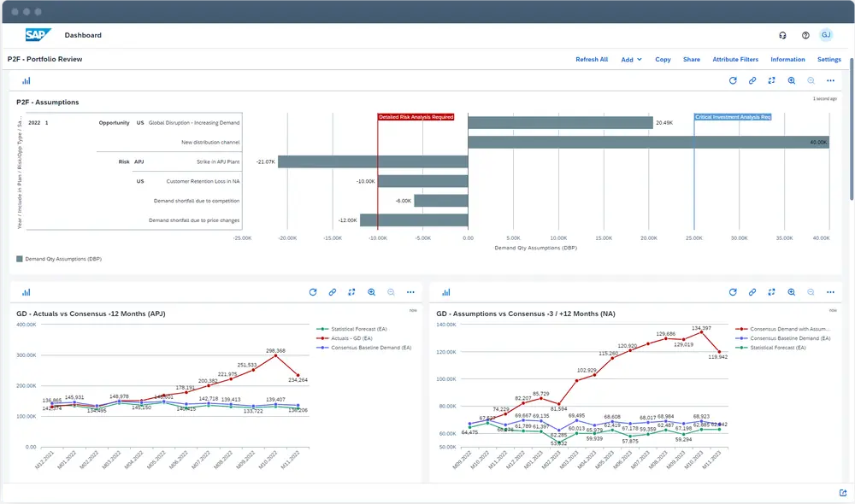The image size is (855, 504).
Task: Open the help question mark icon
Action: 805,35
